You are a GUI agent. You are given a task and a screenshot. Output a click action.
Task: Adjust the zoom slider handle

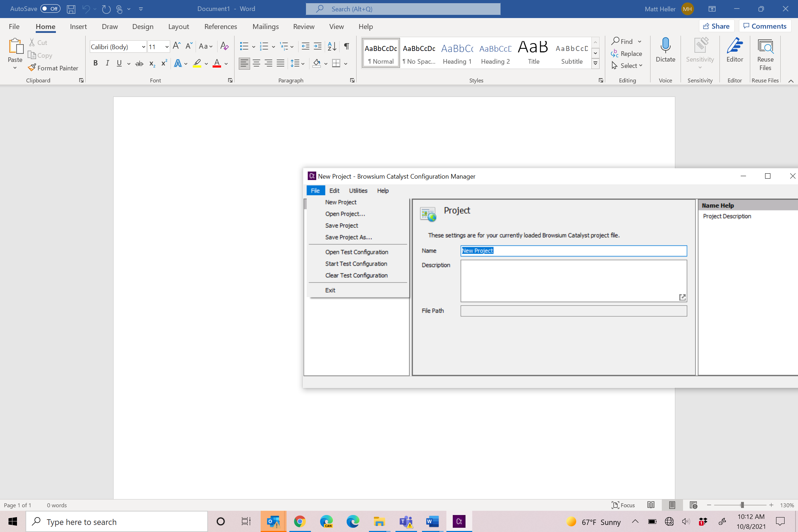(x=742, y=505)
